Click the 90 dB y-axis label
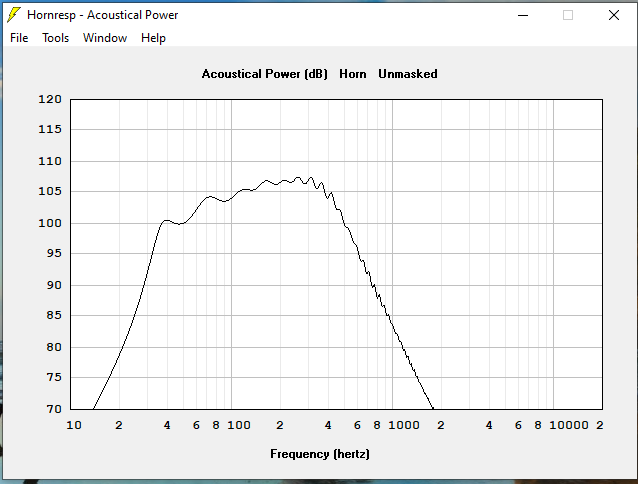The height and width of the screenshot is (484, 638). pyautogui.click(x=54, y=286)
